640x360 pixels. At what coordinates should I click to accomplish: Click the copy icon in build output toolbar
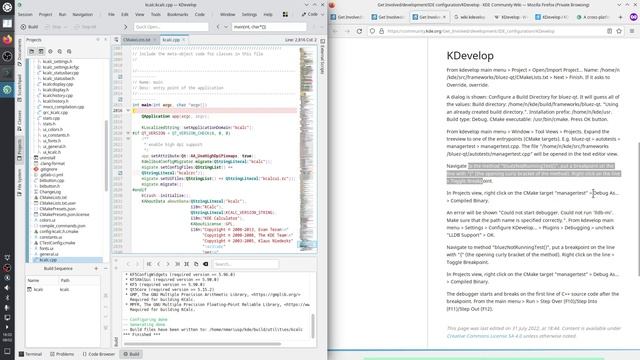pos(196,264)
